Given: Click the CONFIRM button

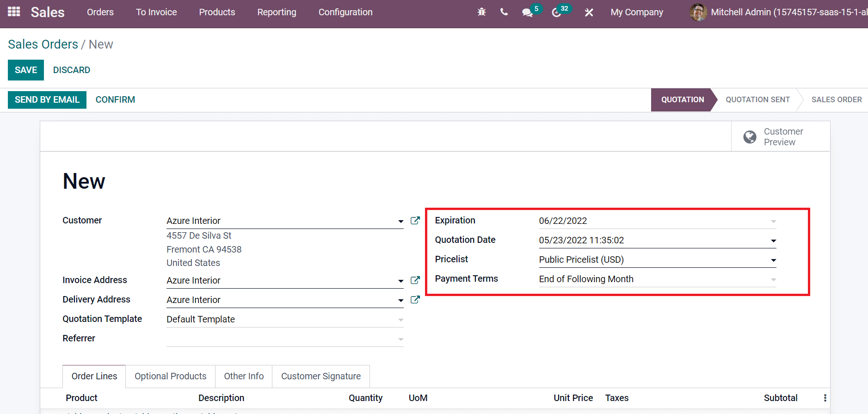Looking at the screenshot, I should coord(115,99).
